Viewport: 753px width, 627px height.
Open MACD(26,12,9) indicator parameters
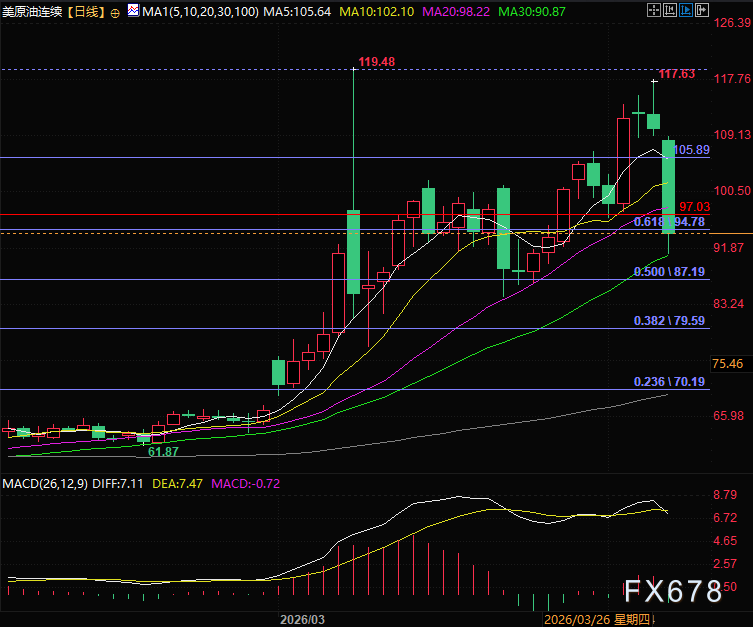(x=45, y=483)
